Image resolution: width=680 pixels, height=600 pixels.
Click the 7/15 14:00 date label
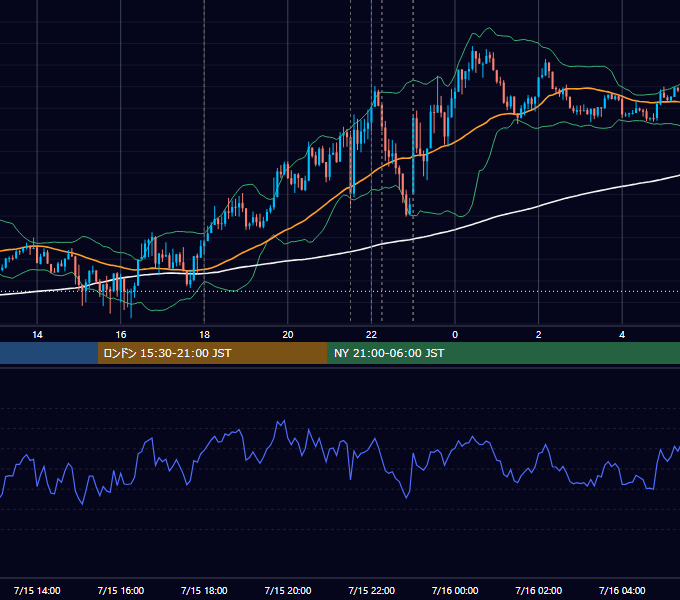tap(37, 590)
